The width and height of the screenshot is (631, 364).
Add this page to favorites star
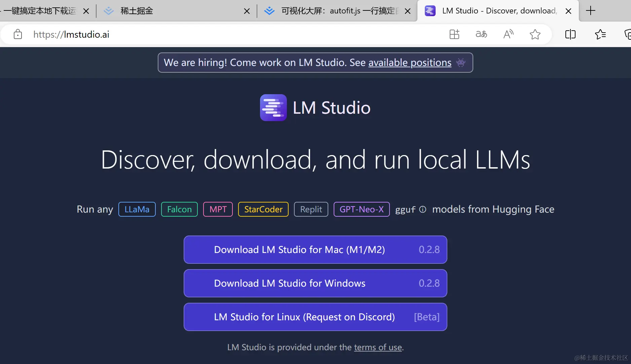coord(535,34)
